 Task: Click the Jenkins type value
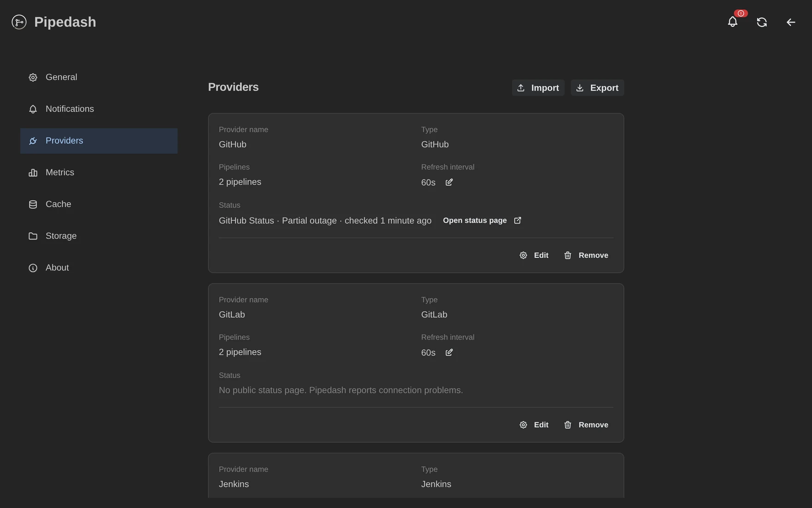(x=436, y=484)
